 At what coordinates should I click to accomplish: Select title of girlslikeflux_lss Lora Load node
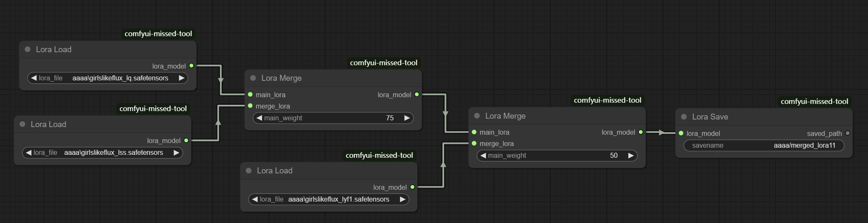click(48, 124)
